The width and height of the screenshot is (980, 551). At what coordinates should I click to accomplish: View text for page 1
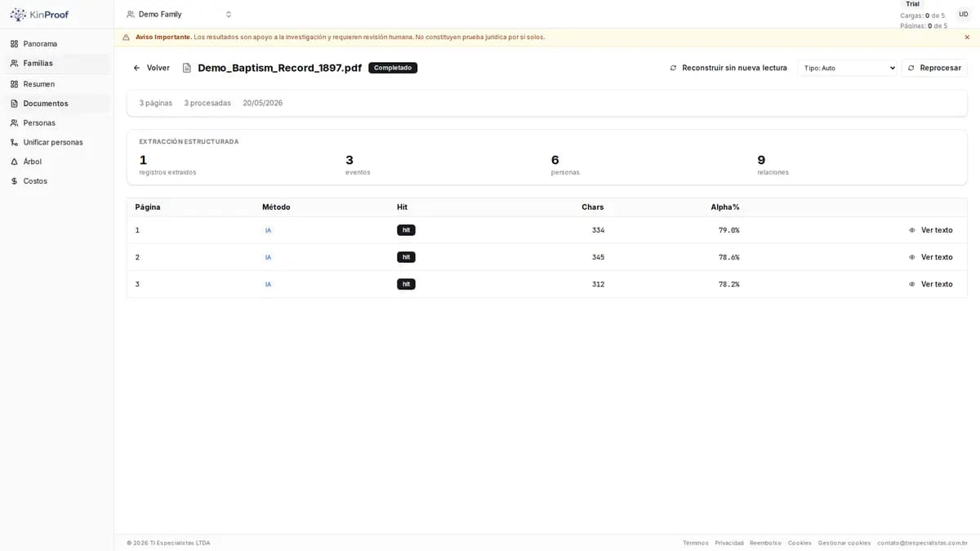coord(931,230)
